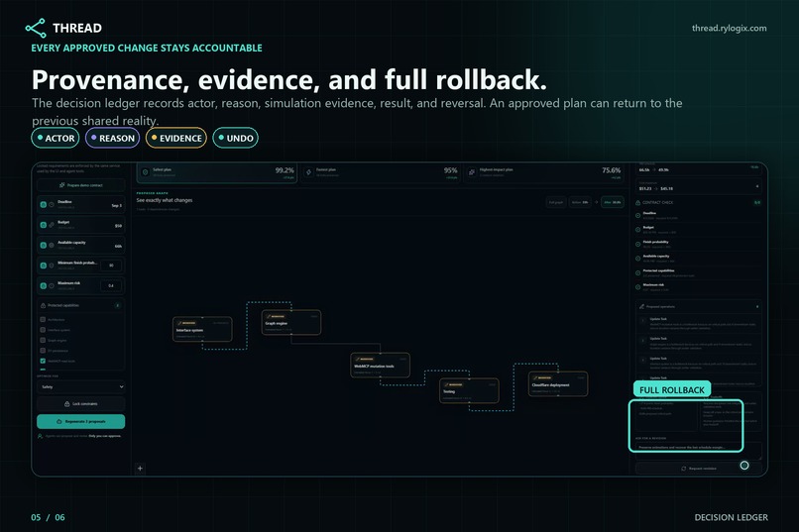Click the check icon beside Contract check Budget
Image resolution: width=799 pixels, height=532 pixels.
coord(638,230)
